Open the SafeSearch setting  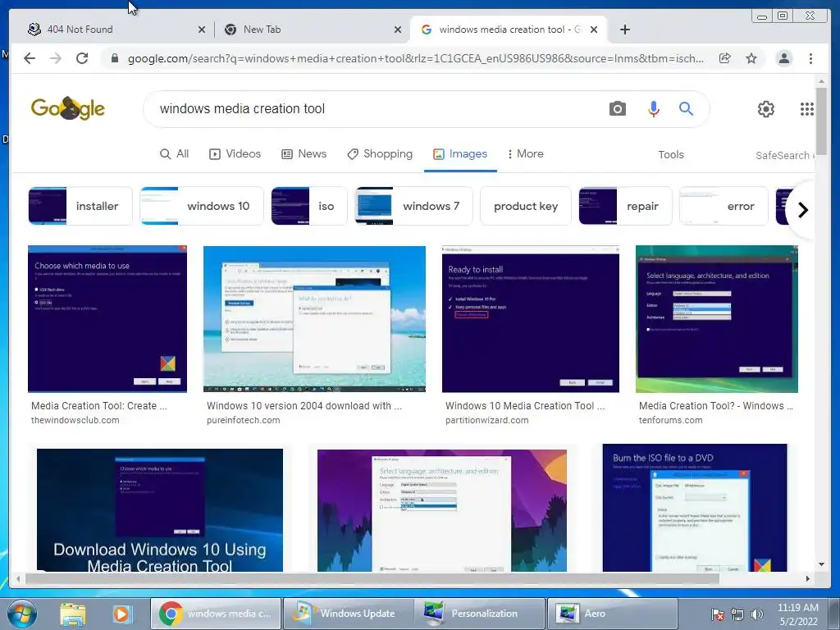(785, 155)
